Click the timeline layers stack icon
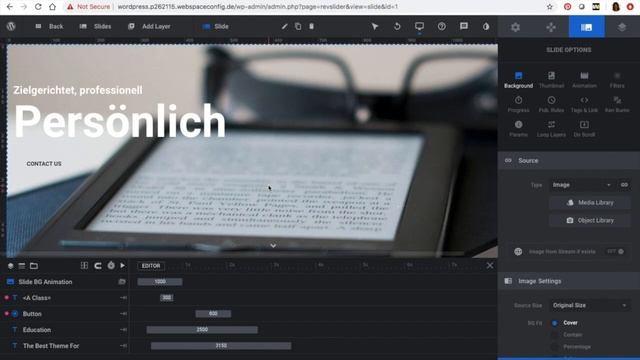The width and height of the screenshot is (640, 360). (11, 266)
